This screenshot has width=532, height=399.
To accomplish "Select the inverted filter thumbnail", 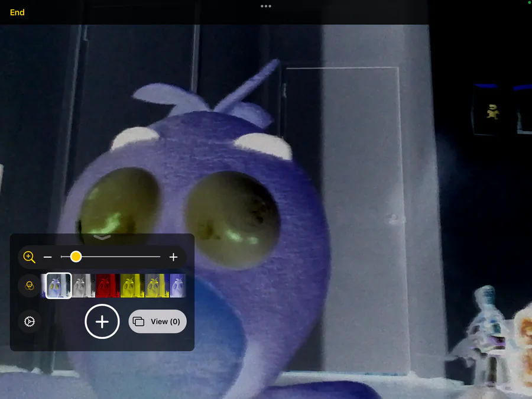I will click(59, 286).
